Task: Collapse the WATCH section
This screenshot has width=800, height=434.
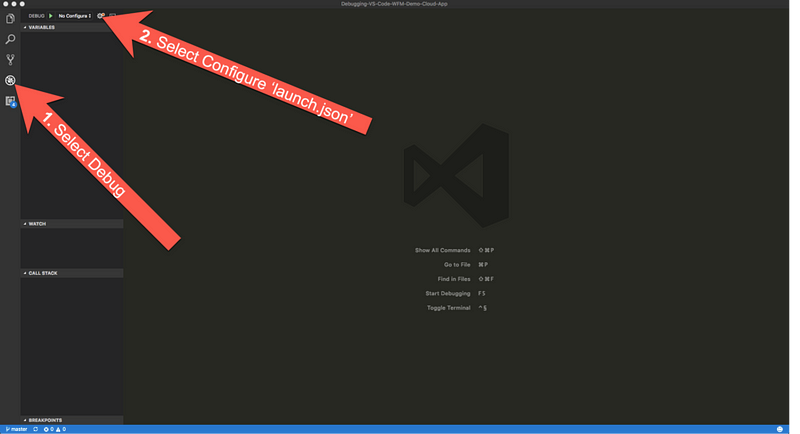Action: point(71,224)
